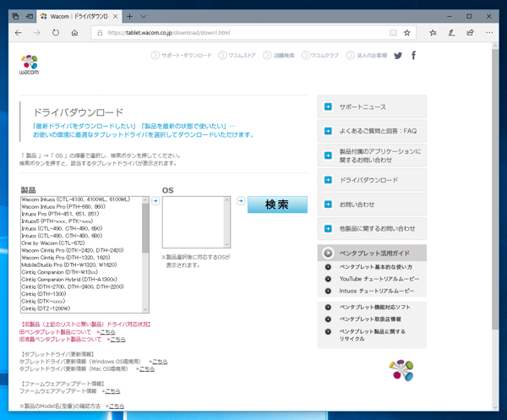The width and height of the screenshot is (507, 420).
Task: Click arrow icon next to 検索 button
Action: [x=241, y=201]
